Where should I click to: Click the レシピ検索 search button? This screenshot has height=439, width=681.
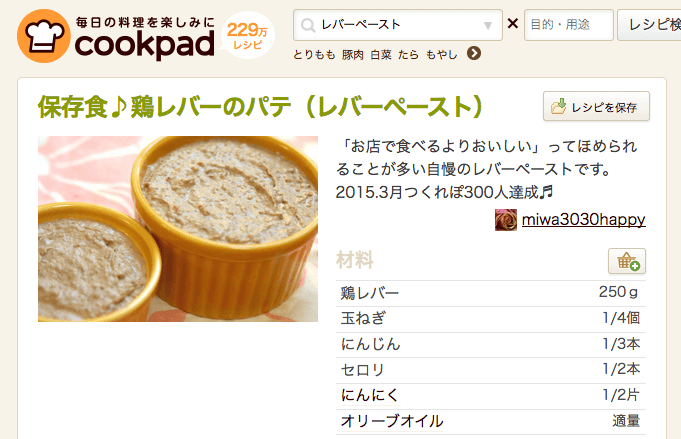649,25
